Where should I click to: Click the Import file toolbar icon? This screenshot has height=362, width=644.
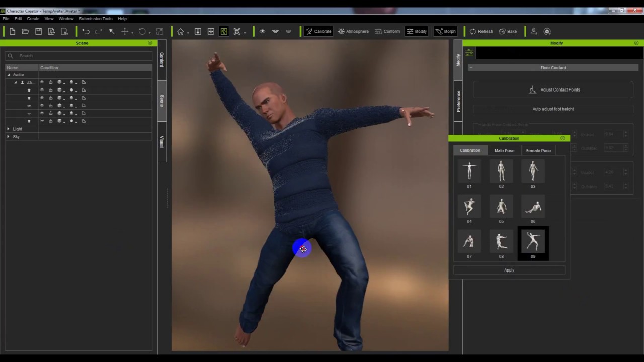(x=51, y=31)
